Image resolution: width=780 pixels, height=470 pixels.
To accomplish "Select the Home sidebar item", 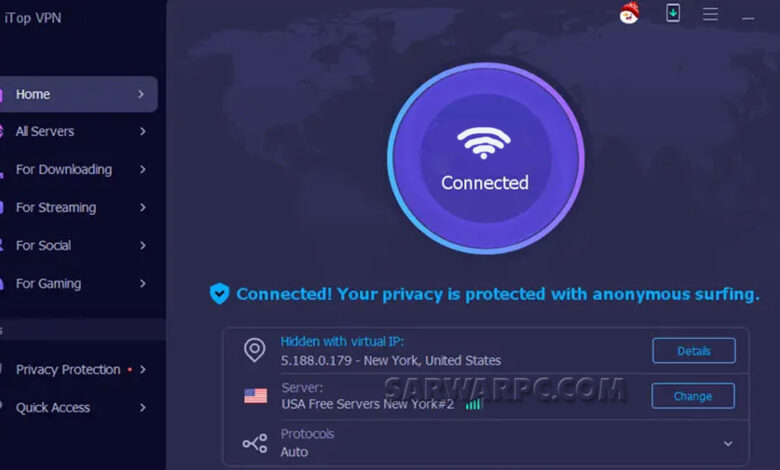I will [x=79, y=94].
